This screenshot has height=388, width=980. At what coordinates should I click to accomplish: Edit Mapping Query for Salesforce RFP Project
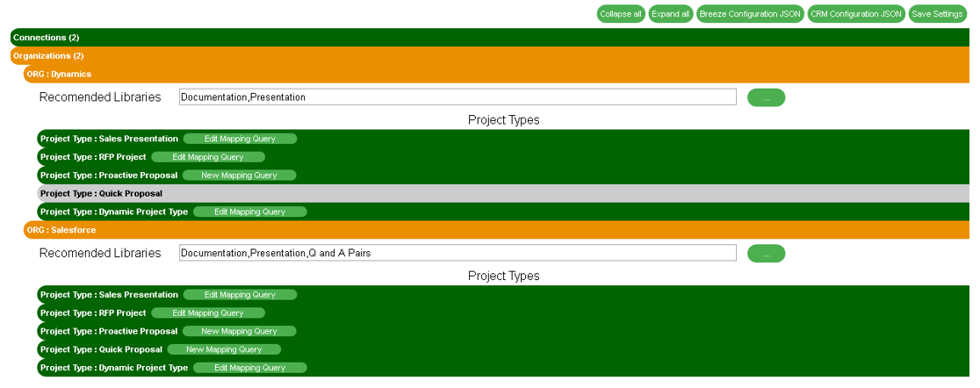(208, 313)
